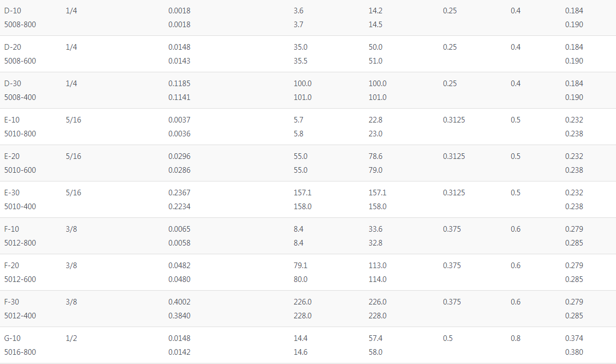Click the value 0.2367
Screen dimensions: 616x364
179,193
